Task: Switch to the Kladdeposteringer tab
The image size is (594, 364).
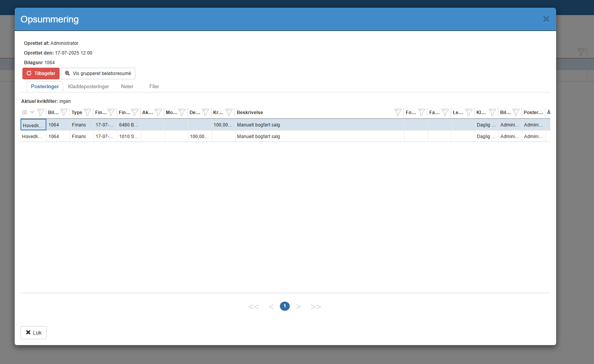Action: click(x=89, y=87)
